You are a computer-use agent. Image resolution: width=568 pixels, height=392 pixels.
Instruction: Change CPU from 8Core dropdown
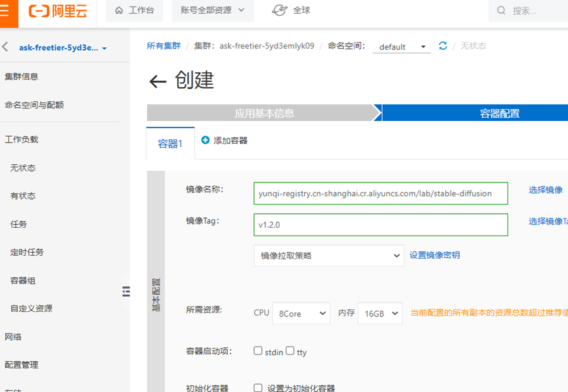tap(301, 313)
